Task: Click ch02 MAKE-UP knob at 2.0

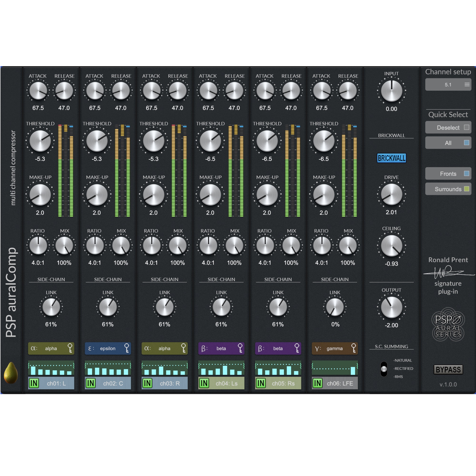Action: point(97,194)
